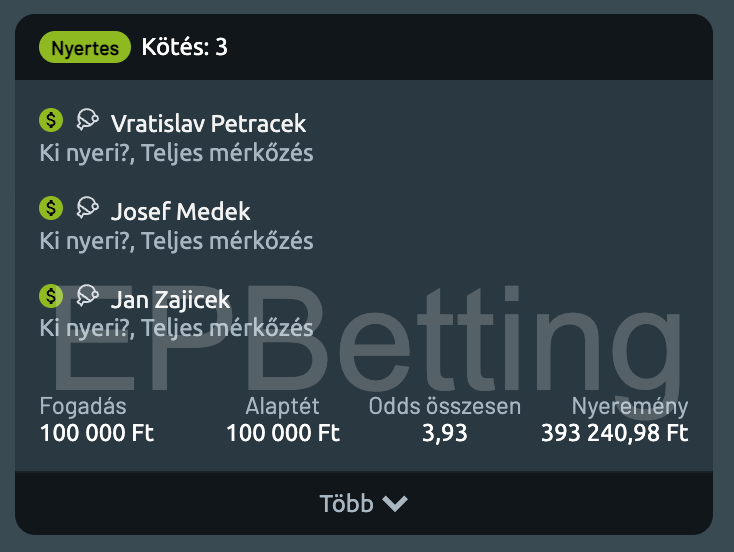This screenshot has height=552, width=734.
Task: Click the Fogadás amount 100 000 Ft
Action: click(x=97, y=434)
